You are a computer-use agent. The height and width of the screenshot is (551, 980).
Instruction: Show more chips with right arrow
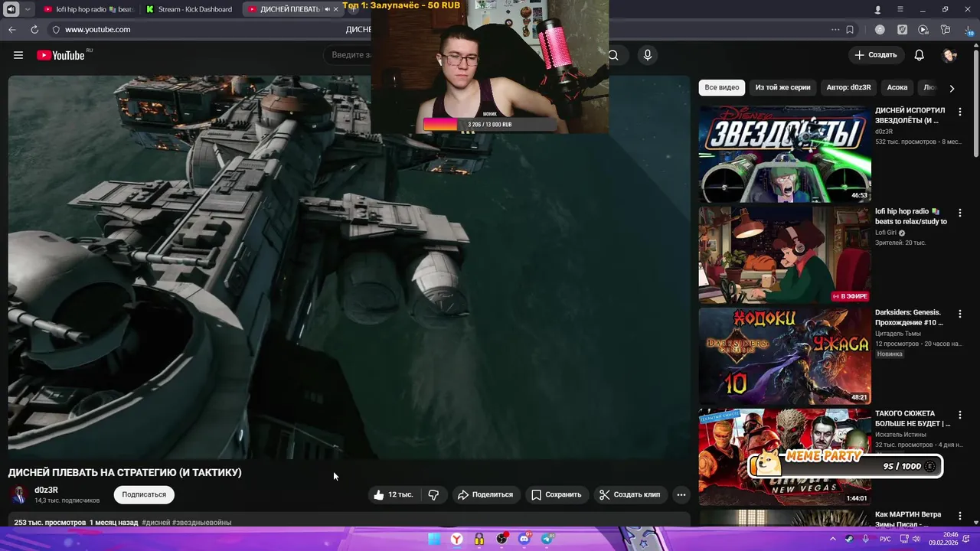(952, 88)
